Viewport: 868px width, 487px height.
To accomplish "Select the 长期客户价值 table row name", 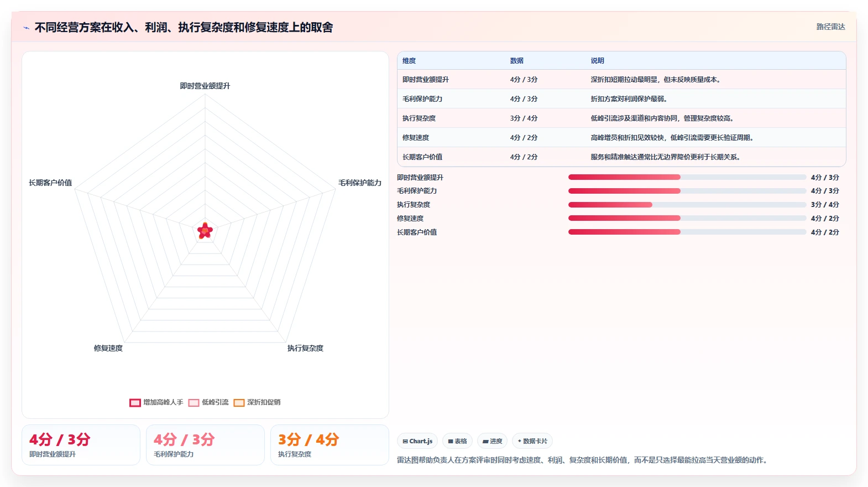I will (x=422, y=157).
